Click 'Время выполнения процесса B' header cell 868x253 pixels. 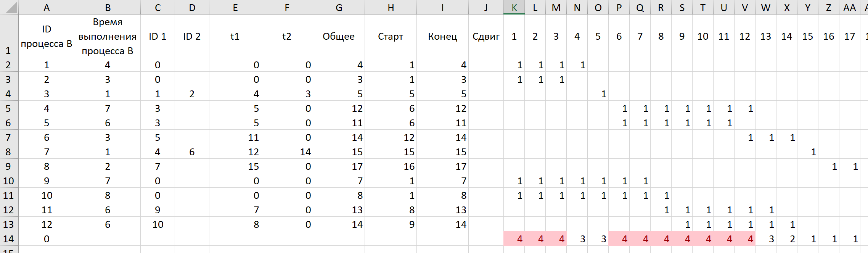108,36
